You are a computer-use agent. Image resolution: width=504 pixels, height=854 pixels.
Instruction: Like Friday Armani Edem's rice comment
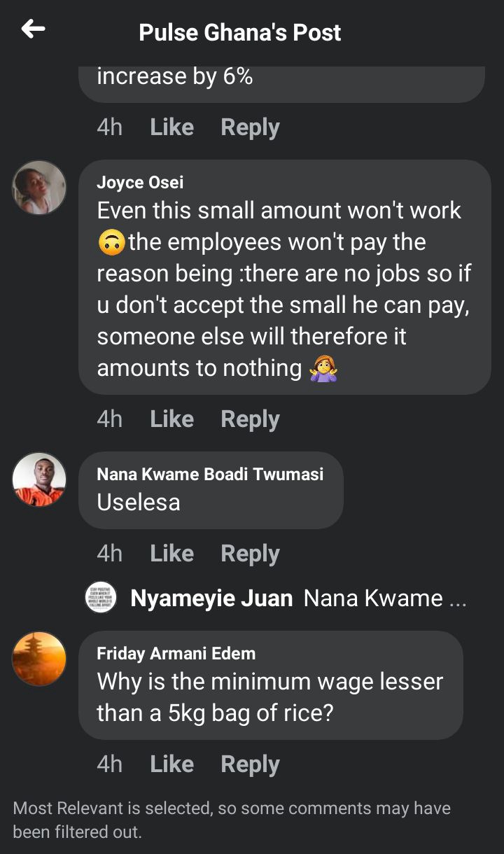[171, 764]
